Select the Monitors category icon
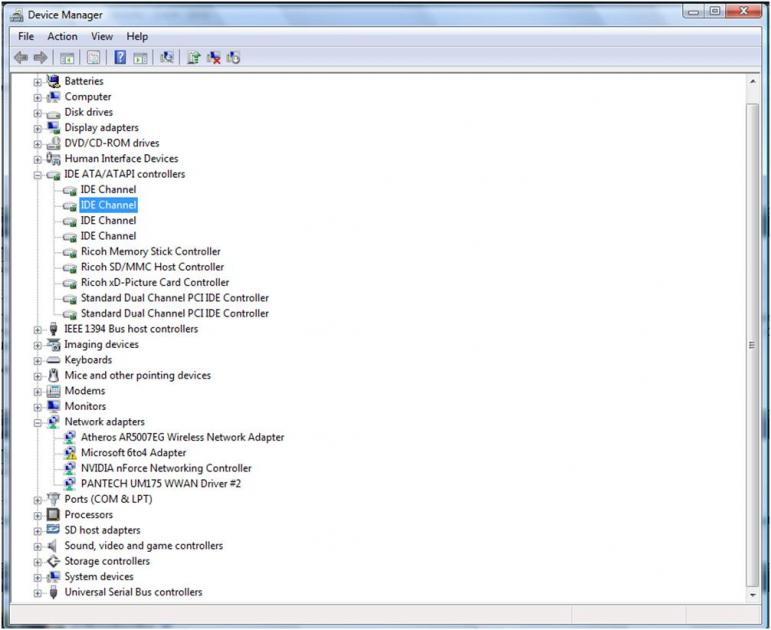Image resolution: width=771 pixels, height=630 pixels. point(53,406)
